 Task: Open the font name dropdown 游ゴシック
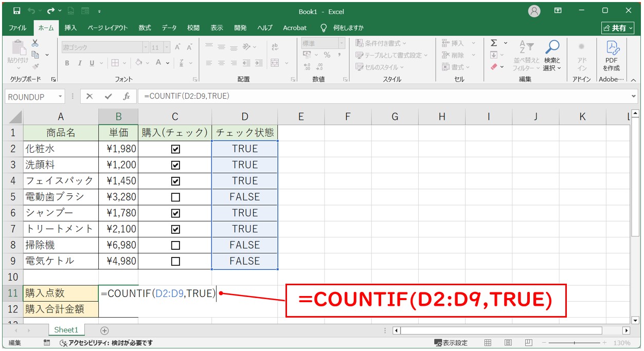146,47
